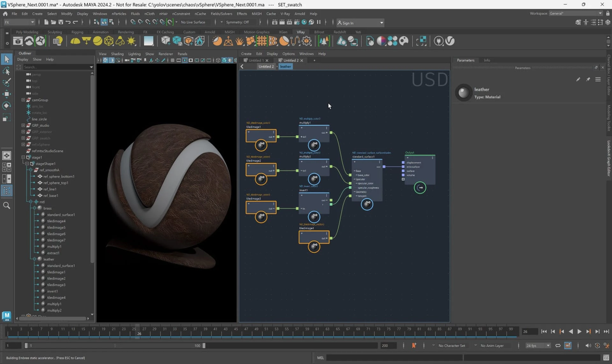The image size is (612, 364).
Task: Toggle the auto keyframe button
Action: (x=414, y=346)
